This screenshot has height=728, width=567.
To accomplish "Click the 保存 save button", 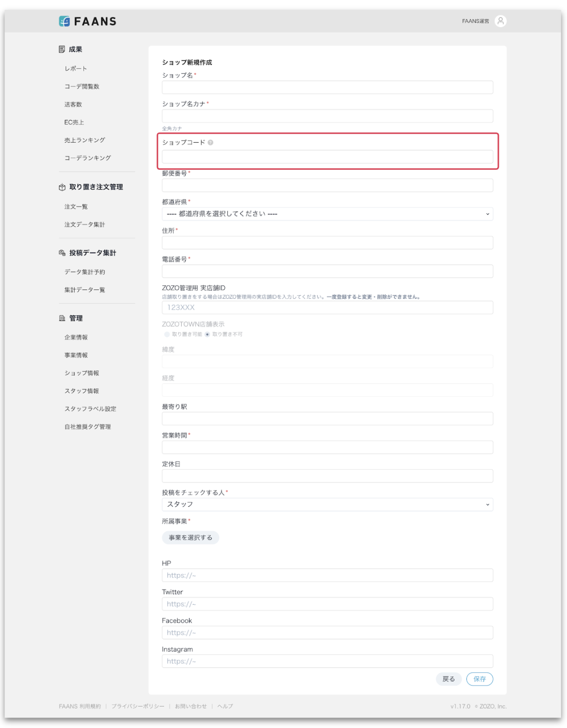I will click(479, 679).
